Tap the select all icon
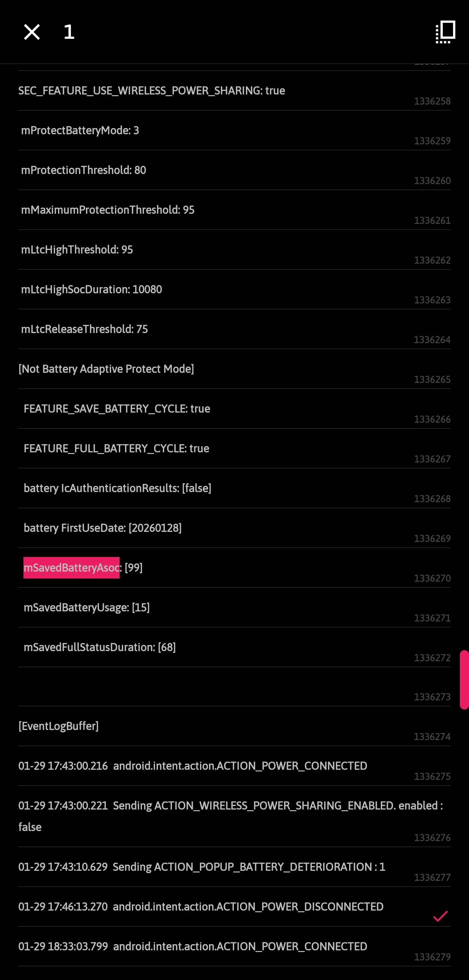Image resolution: width=469 pixels, height=980 pixels. [445, 32]
